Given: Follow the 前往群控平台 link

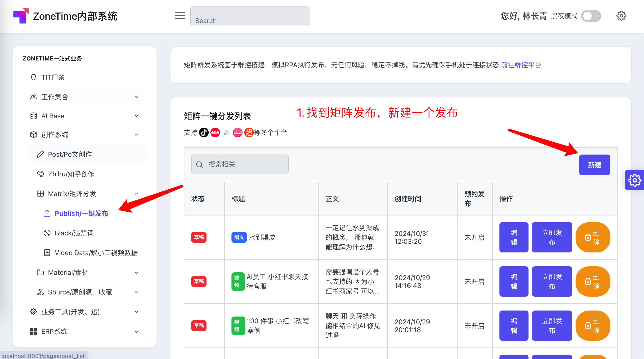Looking at the screenshot, I should click(521, 65).
